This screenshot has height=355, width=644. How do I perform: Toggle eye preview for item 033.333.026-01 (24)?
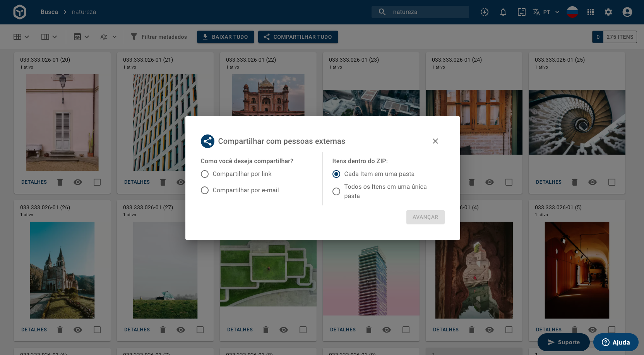click(490, 182)
